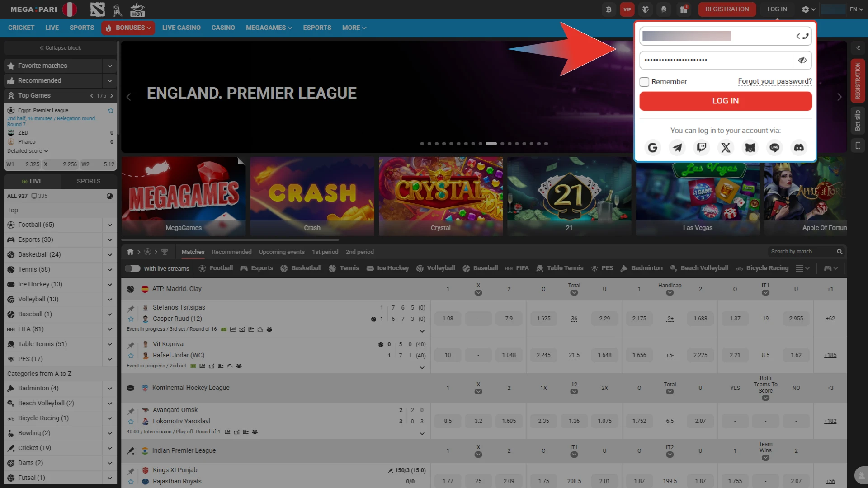This screenshot has width=868, height=488.
Task: Open the mobile app icon in right sidebar
Action: (x=858, y=145)
